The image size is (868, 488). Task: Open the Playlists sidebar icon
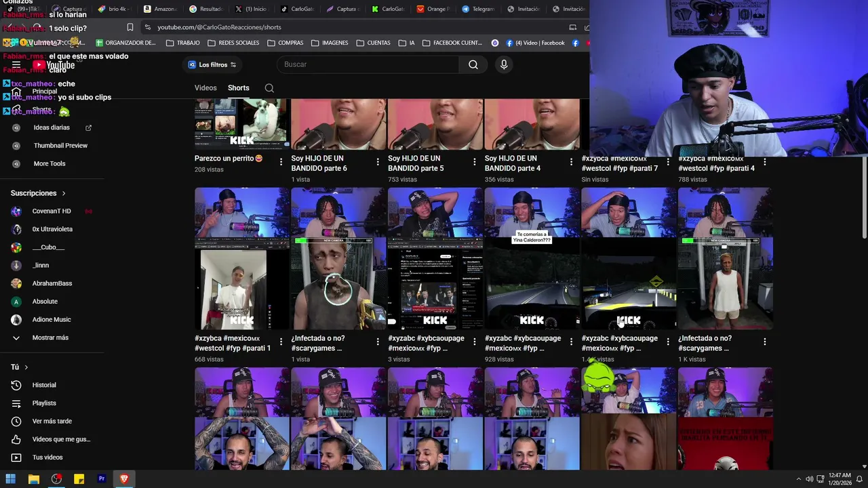pos(16,403)
